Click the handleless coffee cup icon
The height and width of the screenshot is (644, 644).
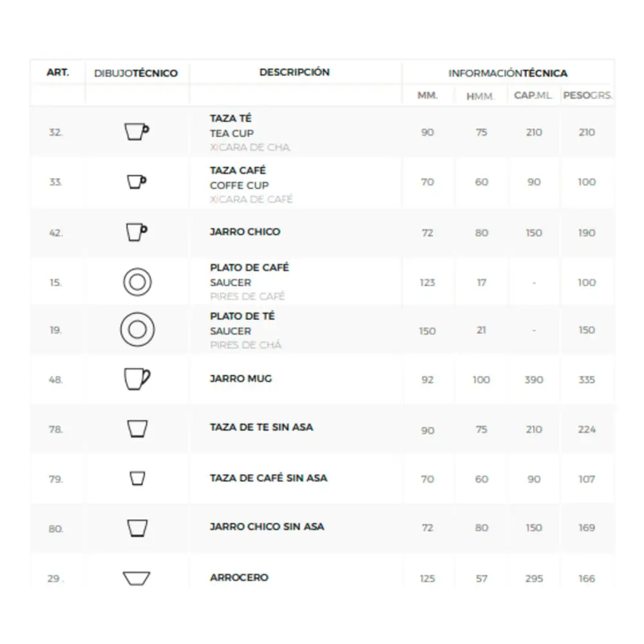[x=137, y=478]
